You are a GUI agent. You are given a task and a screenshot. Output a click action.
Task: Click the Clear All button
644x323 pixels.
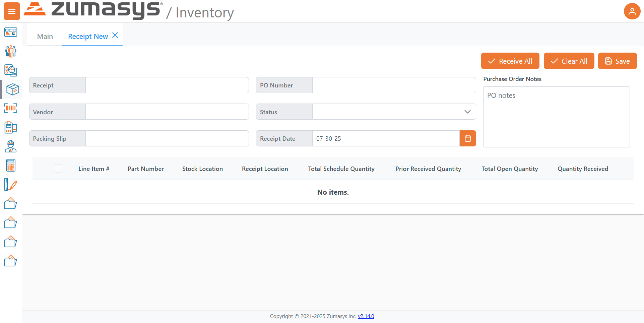point(569,61)
